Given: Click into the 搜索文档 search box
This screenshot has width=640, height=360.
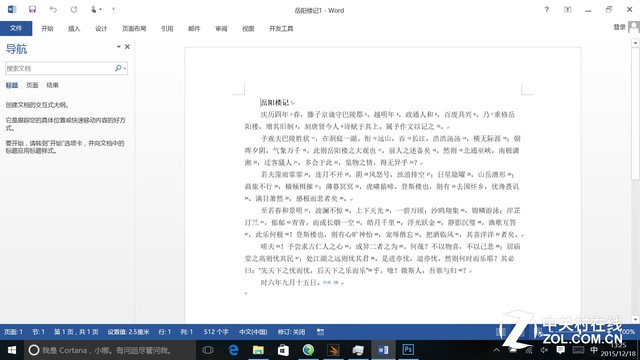Looking at the screenshot, I should (x=59, y=68).
